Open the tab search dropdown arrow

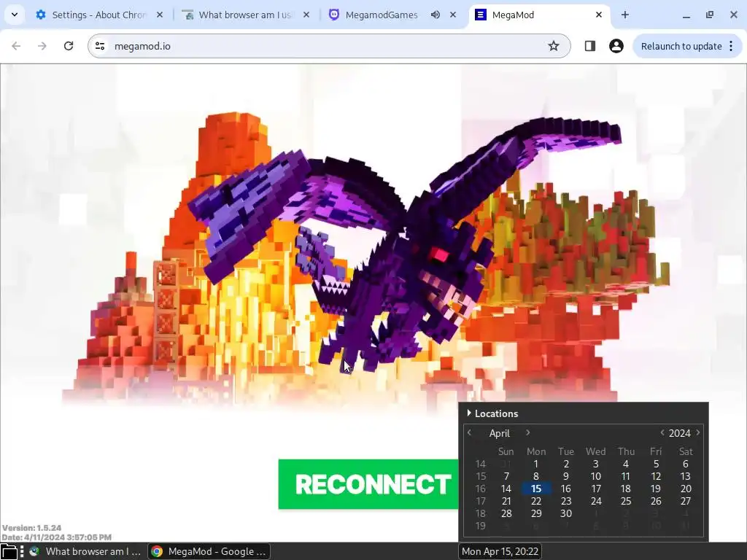point(15,15)
